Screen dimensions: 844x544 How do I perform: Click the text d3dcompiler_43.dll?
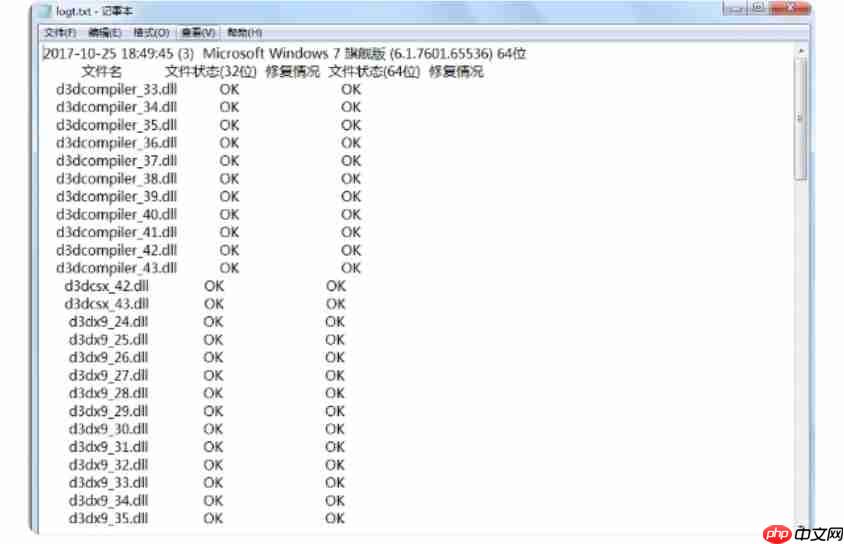pyautogui.click(x=116, y=268)
